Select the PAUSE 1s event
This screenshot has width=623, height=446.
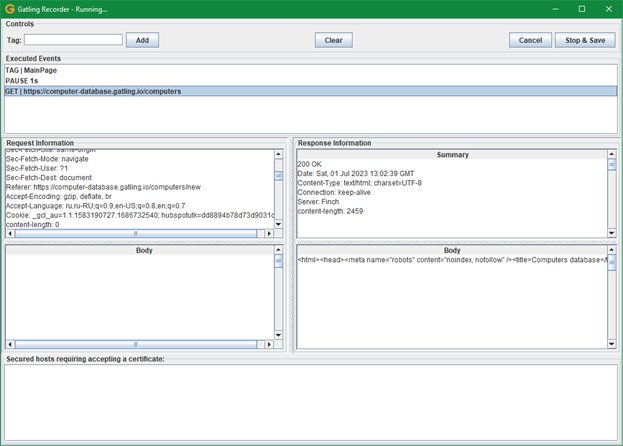pos(311,81)
